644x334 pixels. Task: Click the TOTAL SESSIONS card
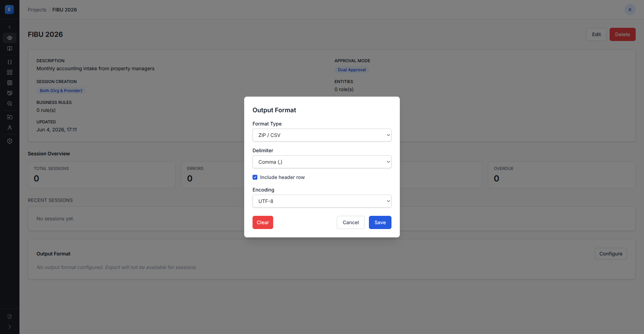pyautogui.click(x=102, y=175)
